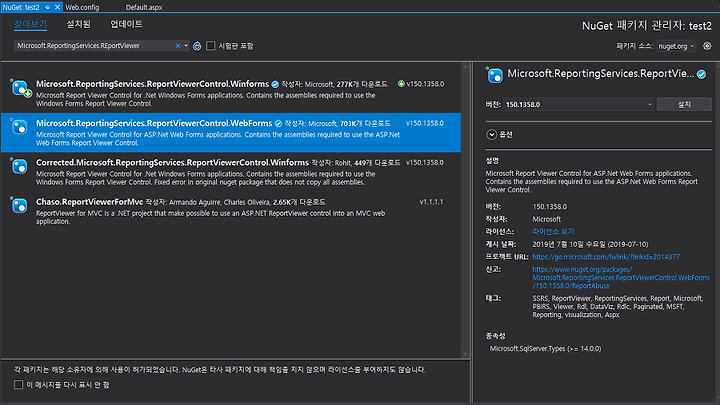Screen dimensions: 720x405
Task: Switch to the 업데이트 tab
Action: (126, 24)
